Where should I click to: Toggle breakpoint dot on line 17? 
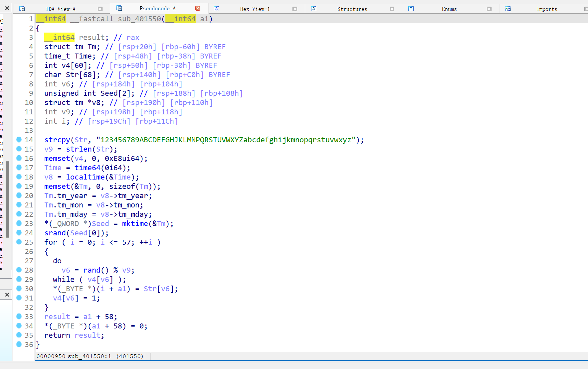(19, 168)
